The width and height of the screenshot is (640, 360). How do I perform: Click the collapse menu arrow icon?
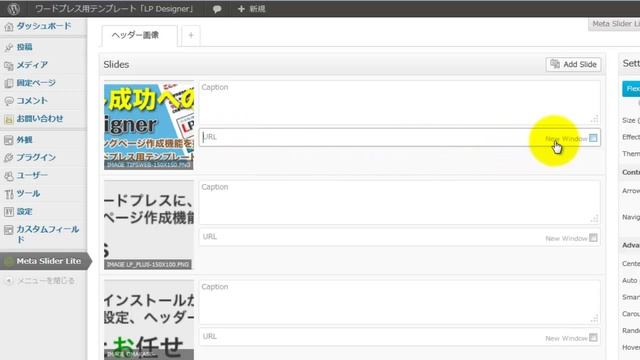(9, 281)
